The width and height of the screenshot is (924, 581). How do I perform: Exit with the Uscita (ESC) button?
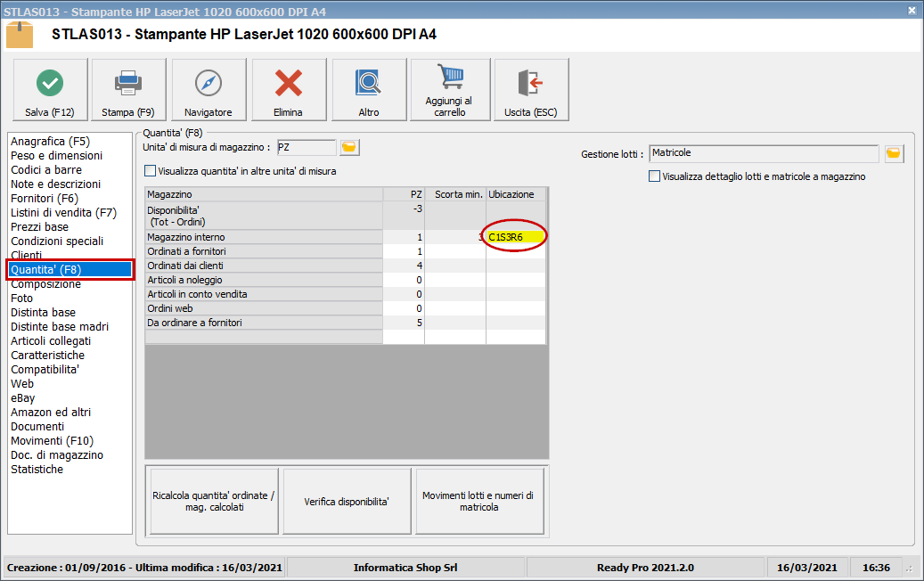click(x=532, y=90)
